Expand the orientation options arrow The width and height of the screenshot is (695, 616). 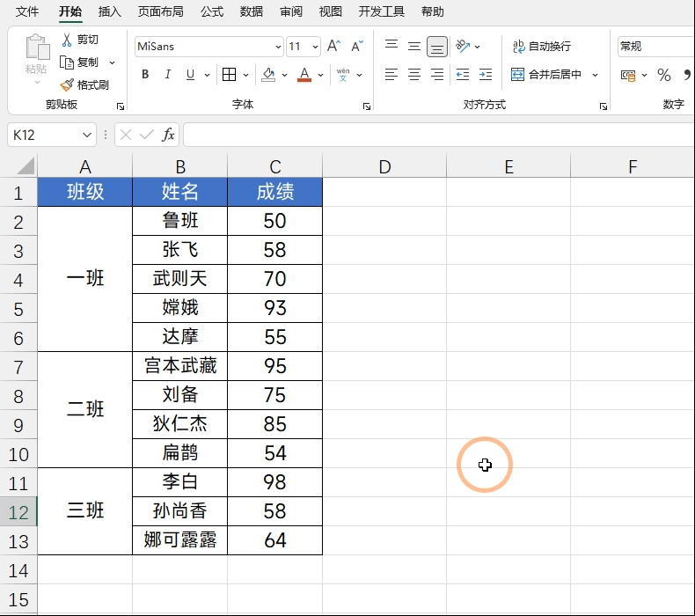478,47
